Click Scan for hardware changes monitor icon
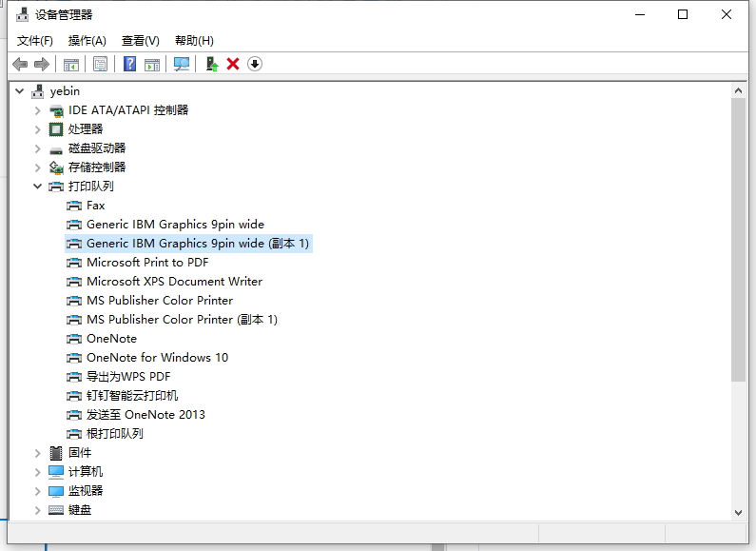This screenshot has height=551, width=756. 182,64
